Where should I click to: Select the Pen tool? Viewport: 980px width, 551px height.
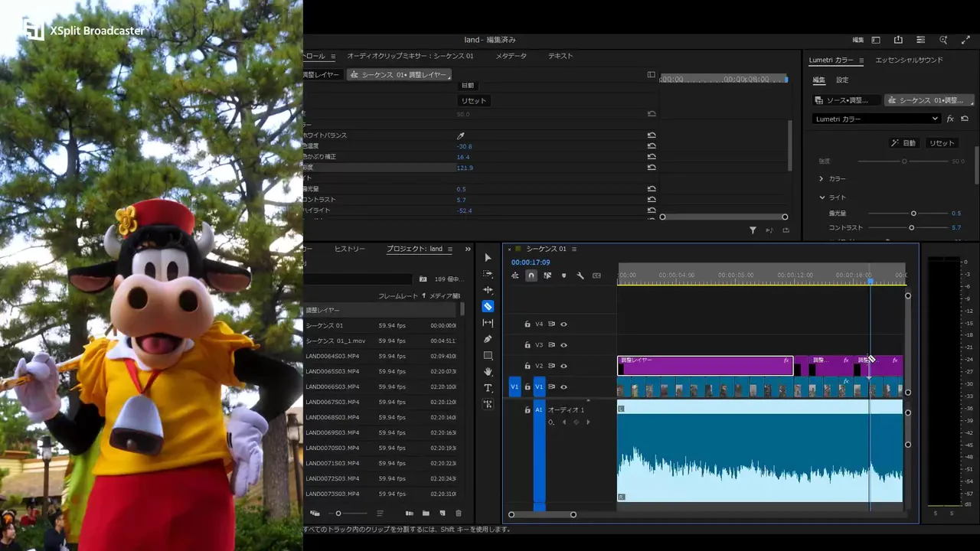click(488, 339)
